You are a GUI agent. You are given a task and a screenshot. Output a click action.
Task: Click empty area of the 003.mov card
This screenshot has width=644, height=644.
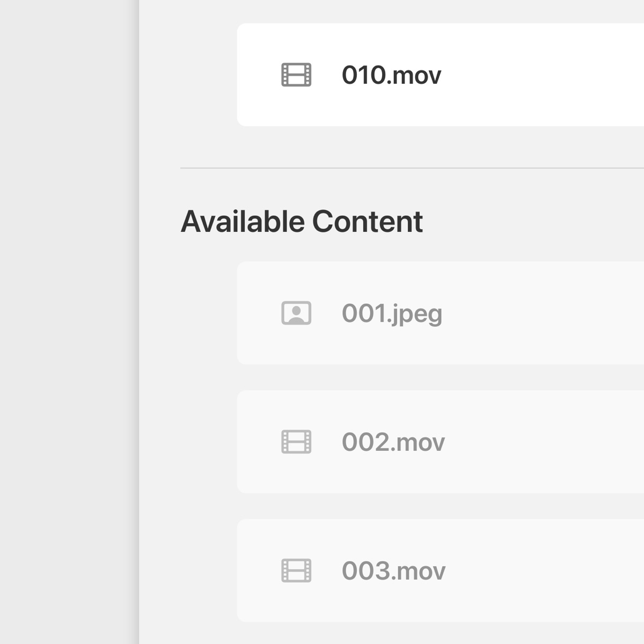click(542, 570)
